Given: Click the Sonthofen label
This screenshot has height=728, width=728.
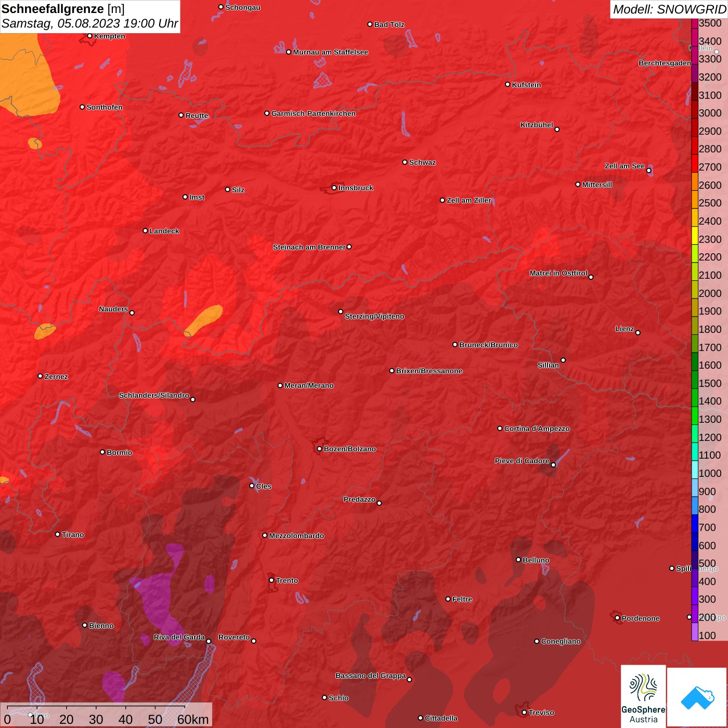Looking at the screenshot, I should (x=105, y=107).
